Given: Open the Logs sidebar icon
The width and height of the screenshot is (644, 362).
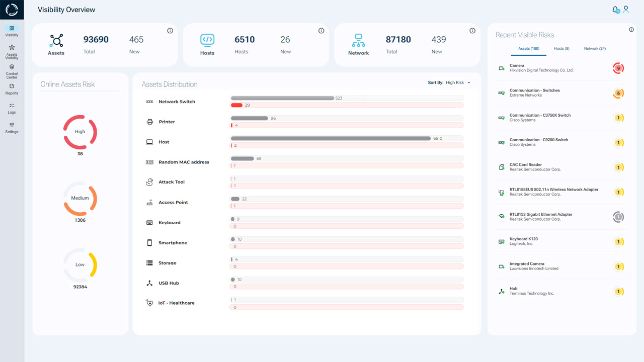Looking at the screenshot, I should tap(12, 109).
